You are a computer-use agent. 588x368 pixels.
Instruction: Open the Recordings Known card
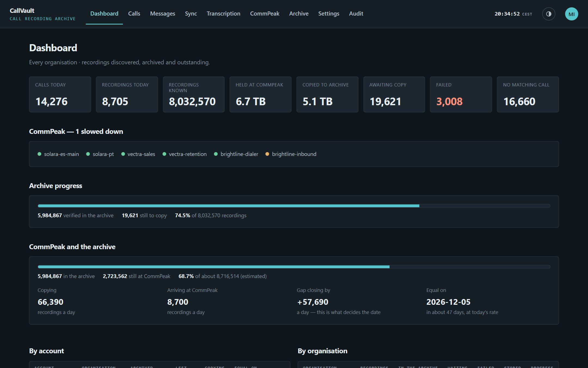click(194, 94)
